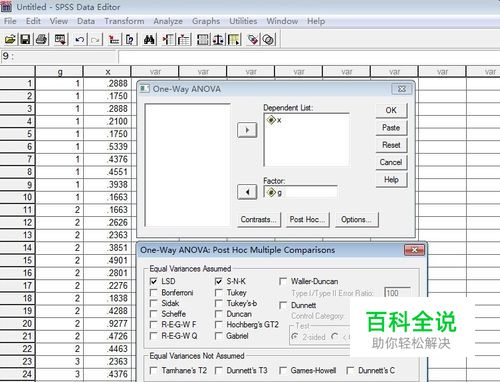Enable the Bonferroni checkbox
Screen dimensions: 500x382
(x=154, y=293)
